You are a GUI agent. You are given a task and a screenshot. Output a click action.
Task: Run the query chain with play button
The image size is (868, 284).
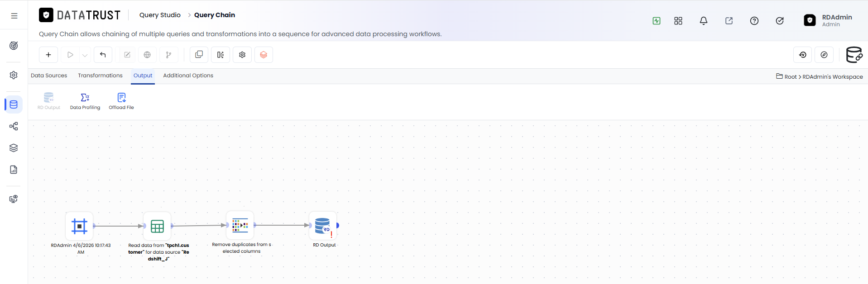[x=70, y=55]
